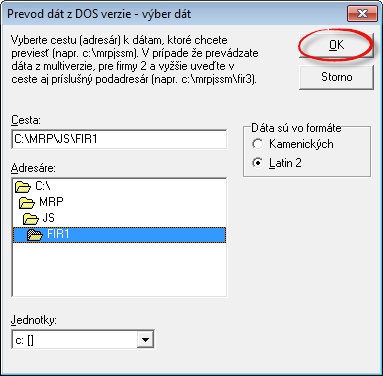
Task: Close the dialog with the X button
Action: tap(362, 14)
